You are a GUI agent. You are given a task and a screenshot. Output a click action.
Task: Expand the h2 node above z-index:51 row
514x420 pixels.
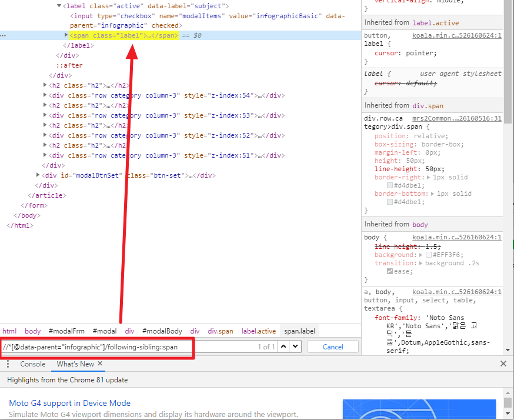tap(45, 145)
